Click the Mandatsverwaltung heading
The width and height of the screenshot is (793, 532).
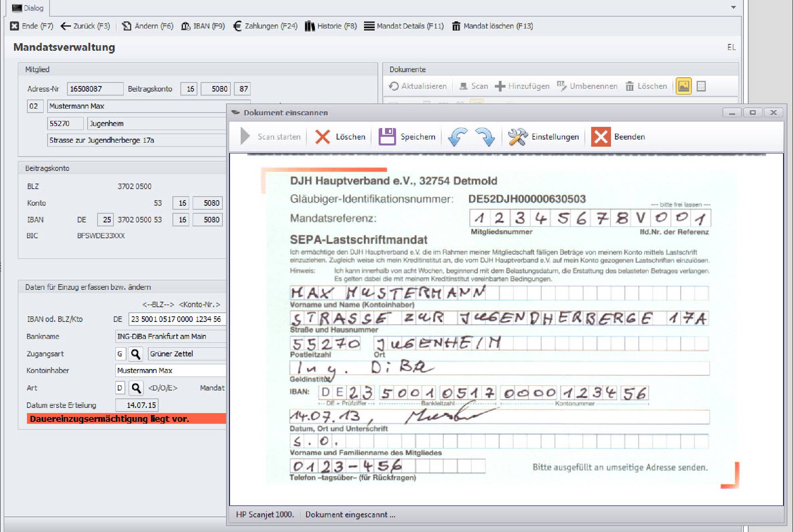click(64, 47)
